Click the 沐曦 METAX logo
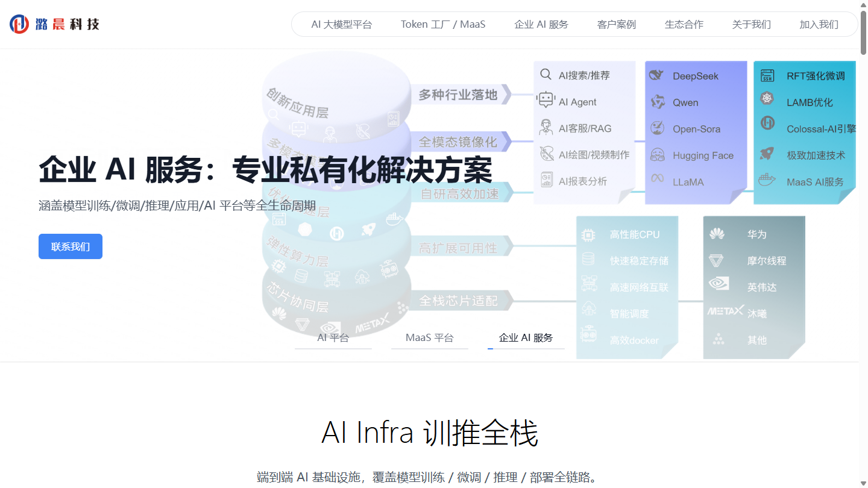The width and height of the screenshot is (868, 488). click(726, 311)
